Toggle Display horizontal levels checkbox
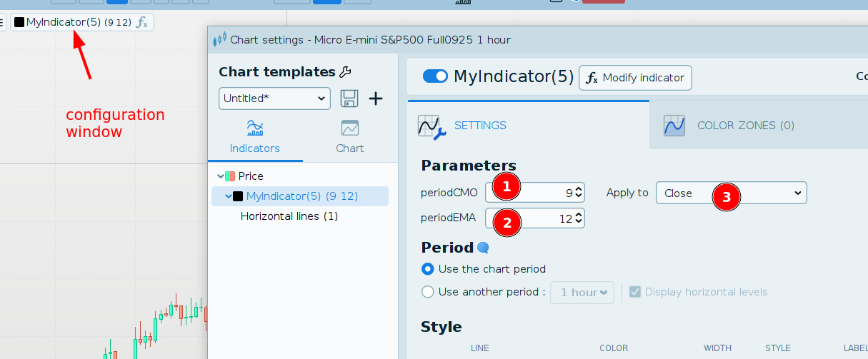 [x=634, y=291]
